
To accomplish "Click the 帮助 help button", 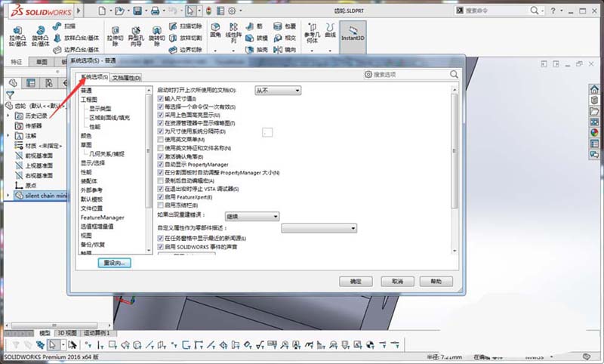I will [x=436, y=282].
